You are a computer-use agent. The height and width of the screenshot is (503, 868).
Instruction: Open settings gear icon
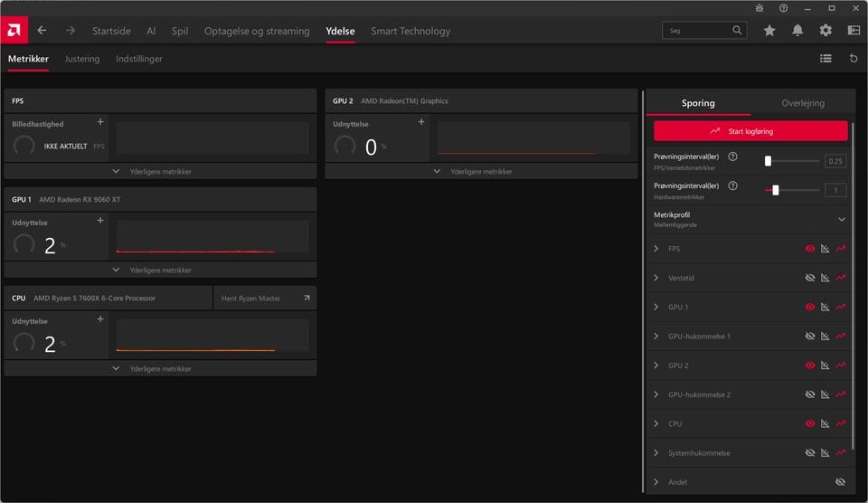coord(826,31)
